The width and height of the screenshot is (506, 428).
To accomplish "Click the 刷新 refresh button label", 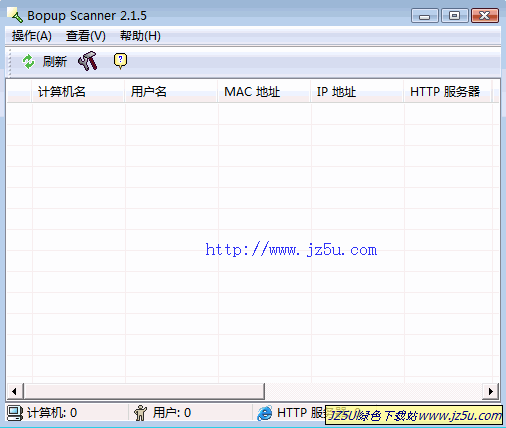I will pyautogui.click(x=55, y=62).
